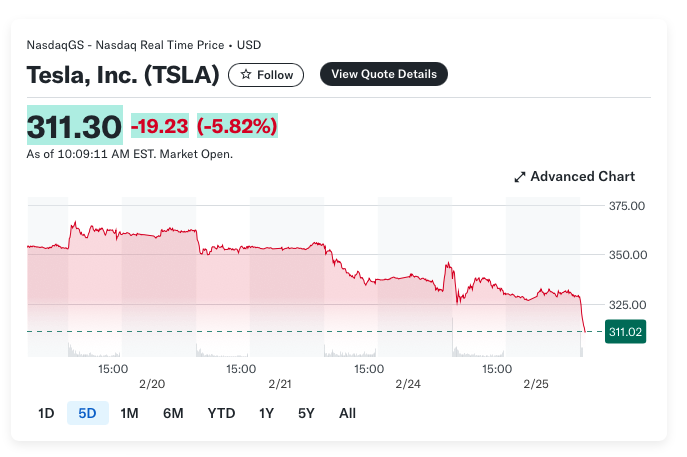Click the Tesla, Inc. (TSLA) title

click(x=123, y=75)
